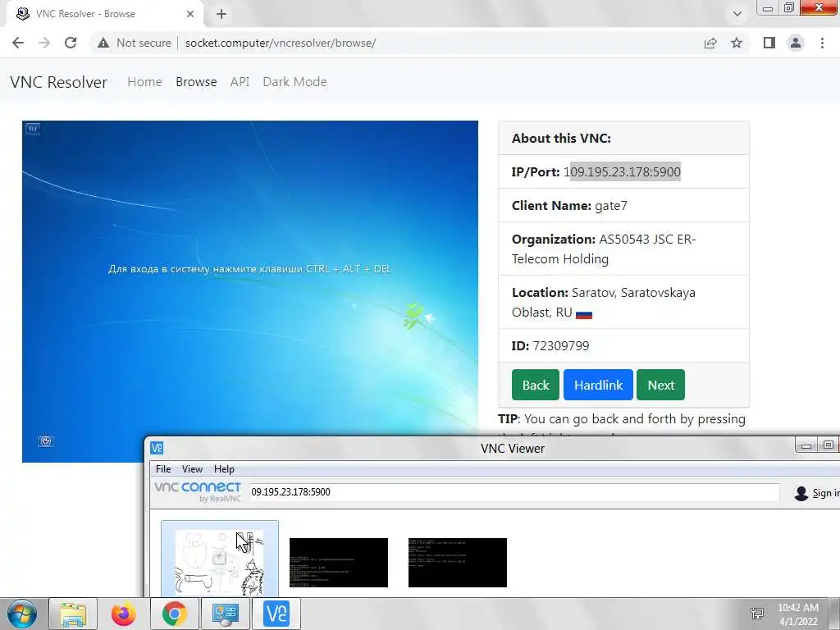The height and width of the screenshot is (630, 840).
Task: Click the RU language indicator in preview
Action: tap(33, 129)
